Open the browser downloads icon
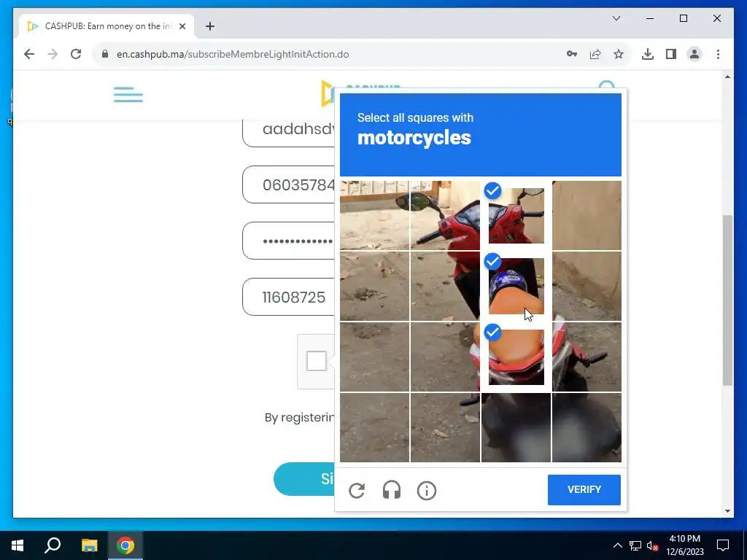The width and height of the screenshot is (747, 560). (x=648, y=54)
